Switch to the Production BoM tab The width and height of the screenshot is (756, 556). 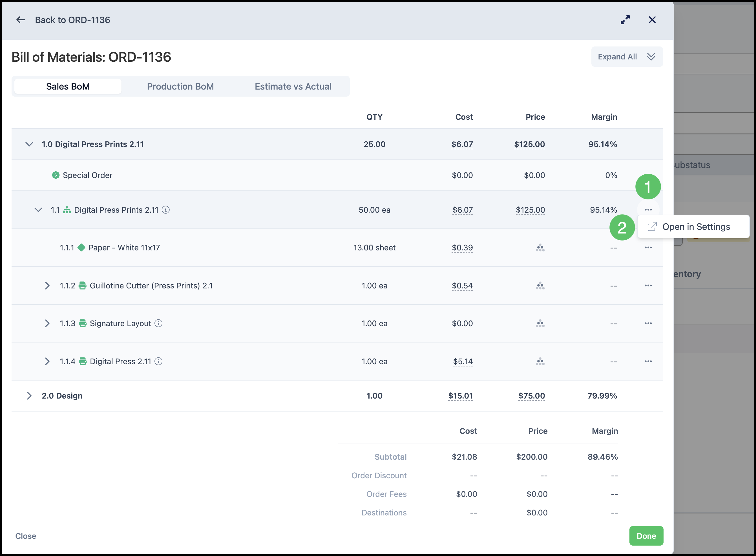pyautogui.click(x=180, y=86)
